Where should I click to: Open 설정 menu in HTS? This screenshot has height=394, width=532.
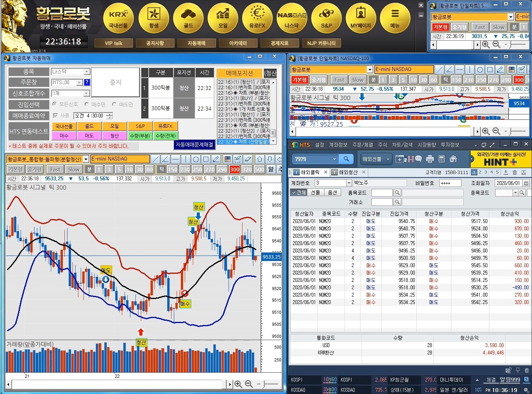[x=319, y=145]
